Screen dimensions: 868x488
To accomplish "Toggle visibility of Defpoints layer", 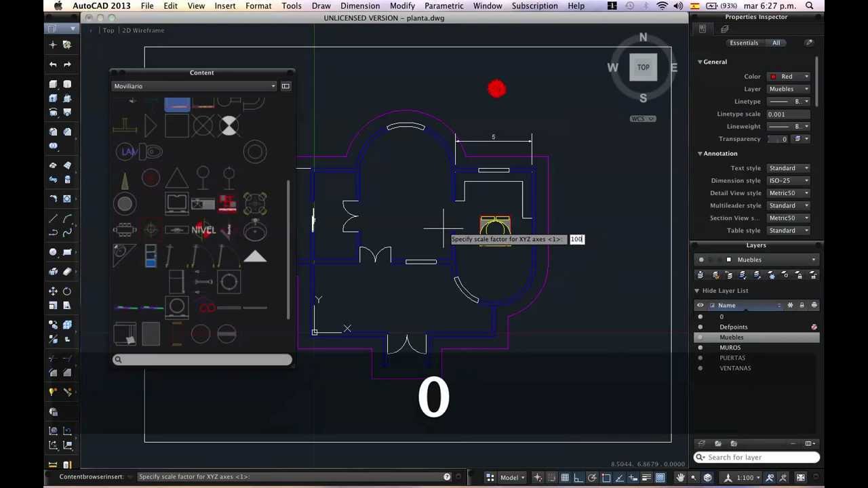I will point(701,327).
